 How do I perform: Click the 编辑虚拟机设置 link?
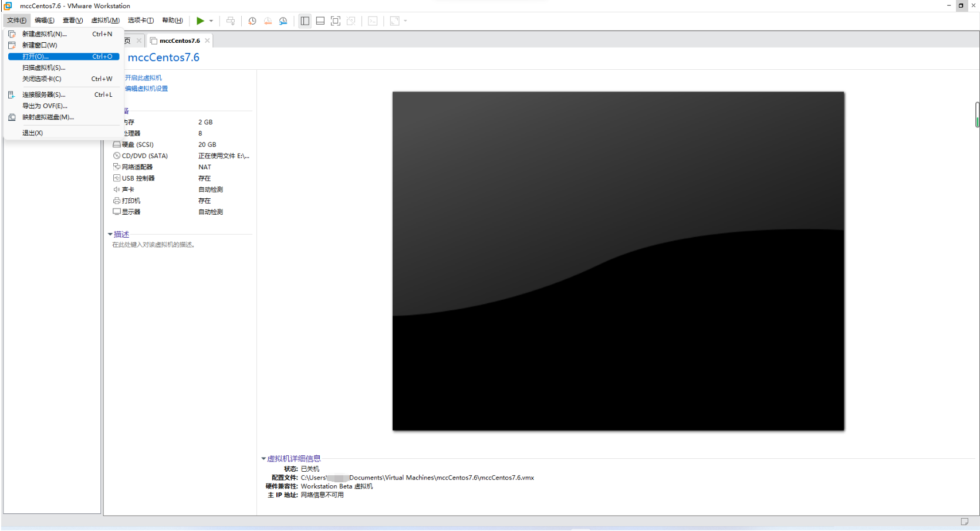146,89
